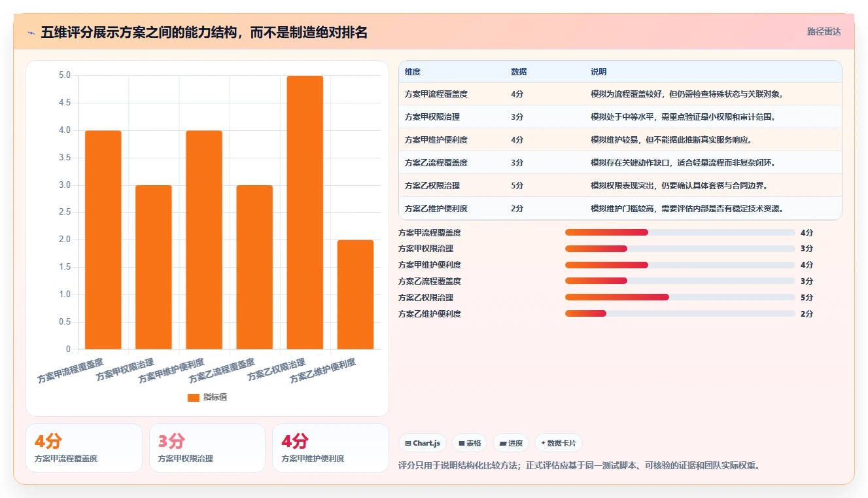868x498 pixels.
Task: Click the tallest bar, 方案乙权限治理
Action: pos(305,213)
